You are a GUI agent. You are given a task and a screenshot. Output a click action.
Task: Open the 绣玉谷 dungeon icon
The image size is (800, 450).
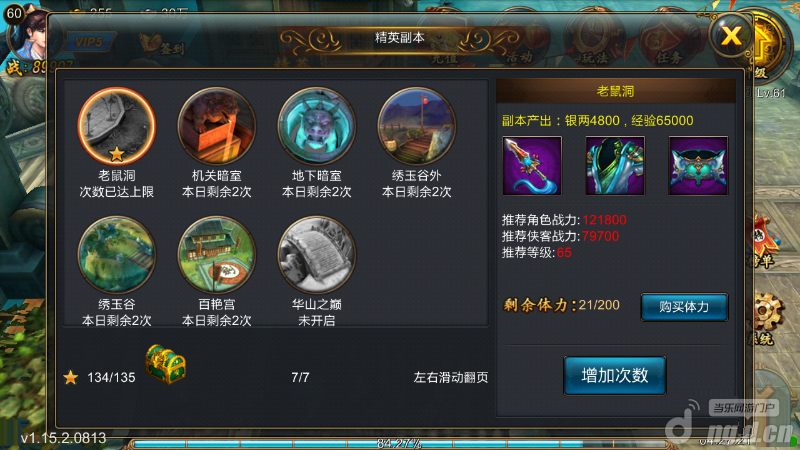(x=117, y=255)
